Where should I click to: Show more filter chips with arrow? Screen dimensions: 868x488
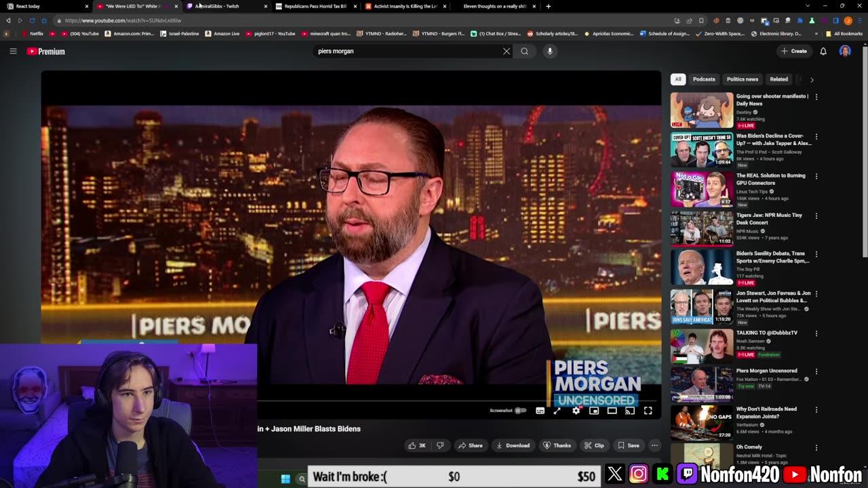tap(812, 79)
